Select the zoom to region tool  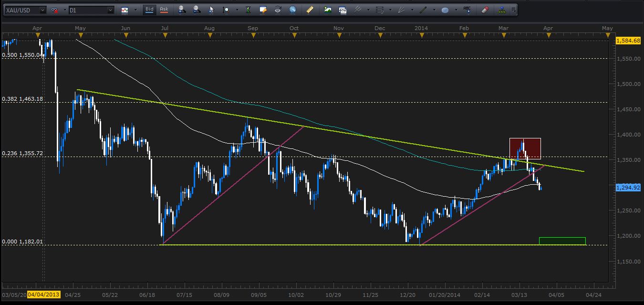[226, 10]
